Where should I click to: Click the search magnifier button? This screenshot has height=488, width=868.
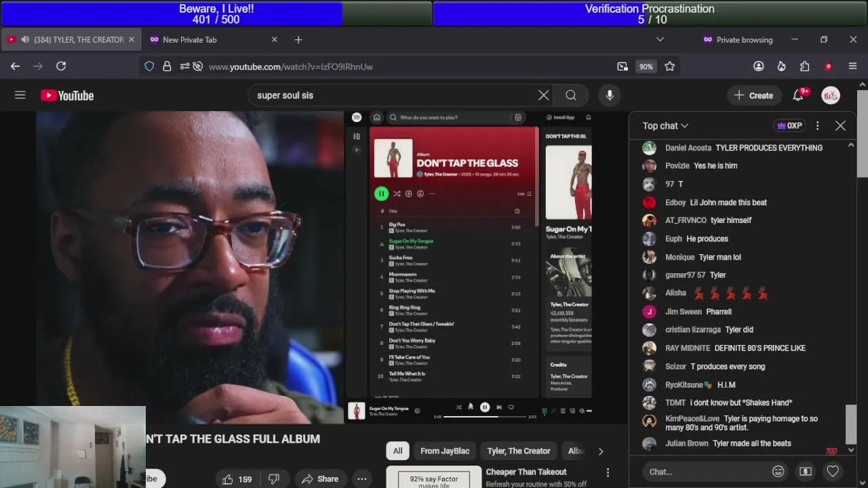(571, 96)
